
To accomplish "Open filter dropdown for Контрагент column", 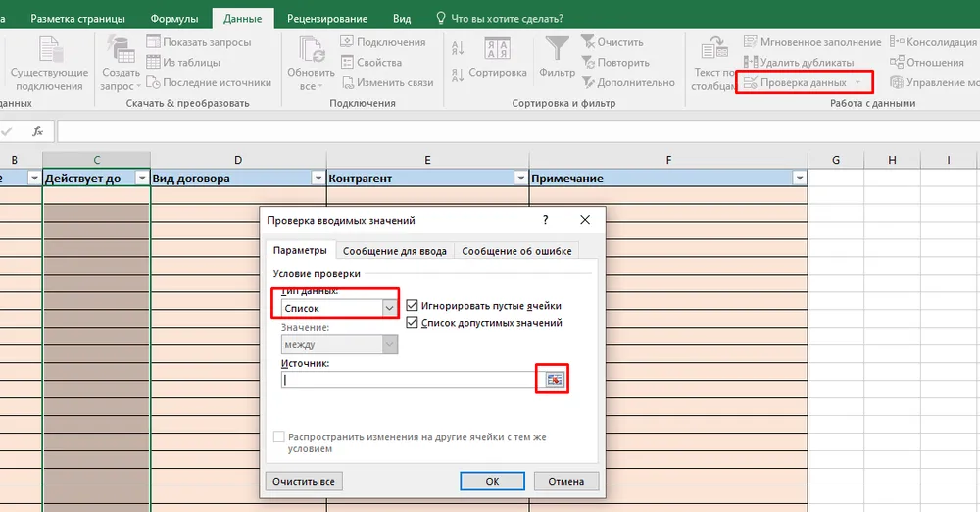I will (520, 179).
